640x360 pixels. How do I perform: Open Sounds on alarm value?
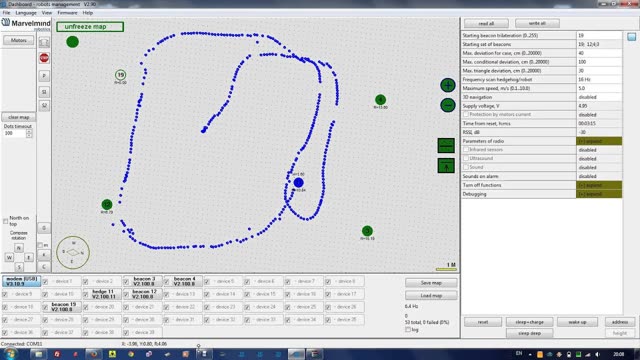pyautogui.click(x=599, y=176)
